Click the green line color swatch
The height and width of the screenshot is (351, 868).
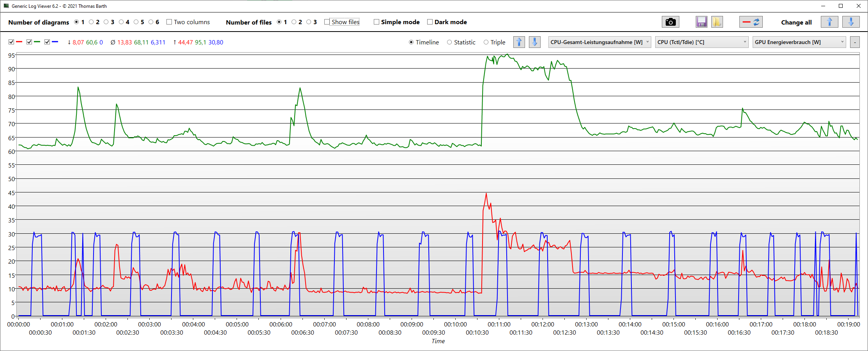(x=37, y=42)
